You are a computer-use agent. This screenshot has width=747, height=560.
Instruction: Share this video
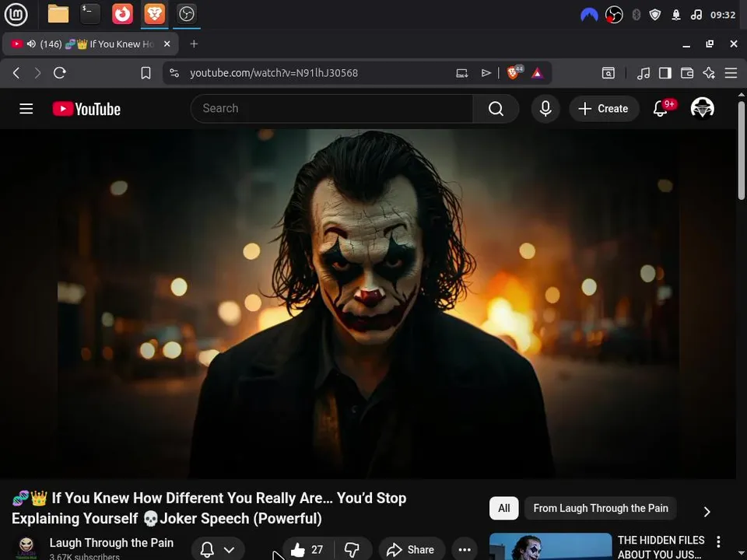tap(412, 550)
